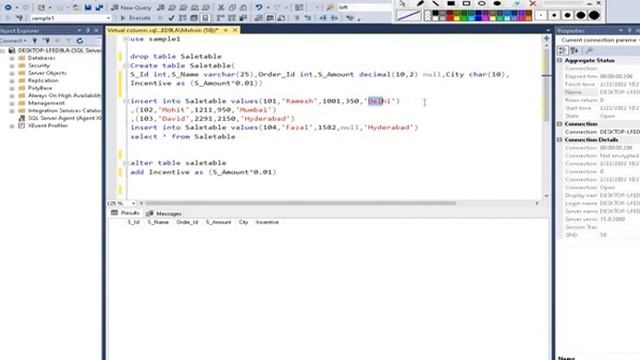The image size is (640, 360).
Task: Collapse the Create table code block
Action: (126, 65)
